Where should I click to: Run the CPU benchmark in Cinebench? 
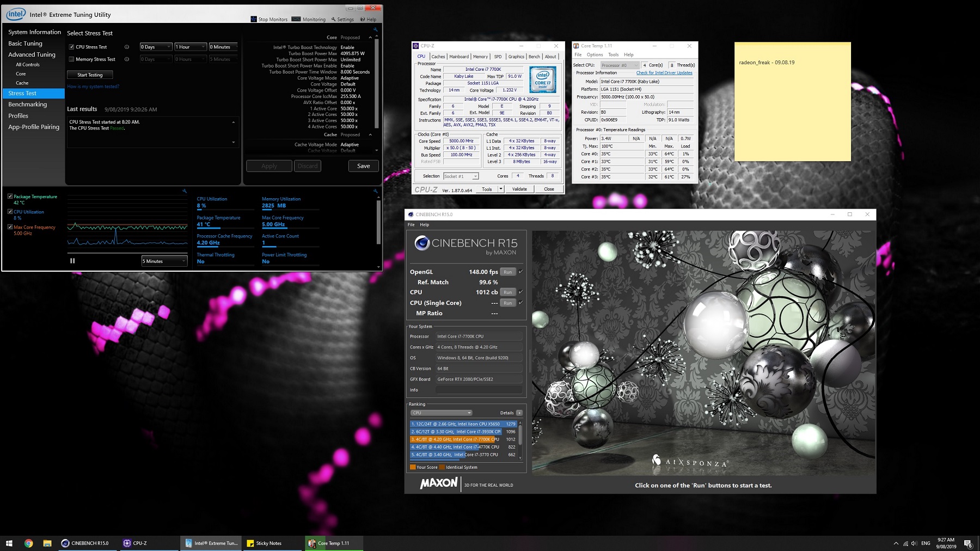507,292
